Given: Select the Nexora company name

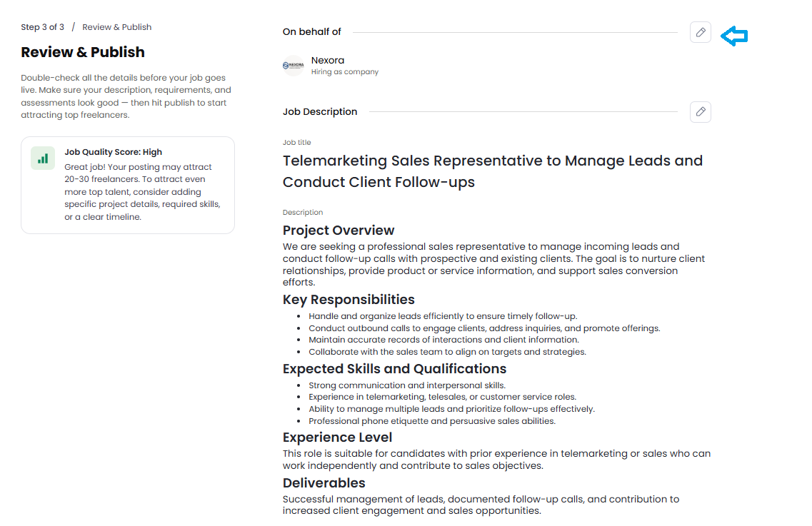Looking at the screenshot, I should (x=328, y=61).
